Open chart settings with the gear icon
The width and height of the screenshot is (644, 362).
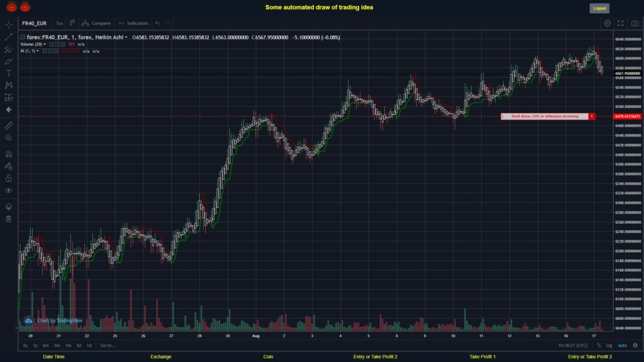606,23
